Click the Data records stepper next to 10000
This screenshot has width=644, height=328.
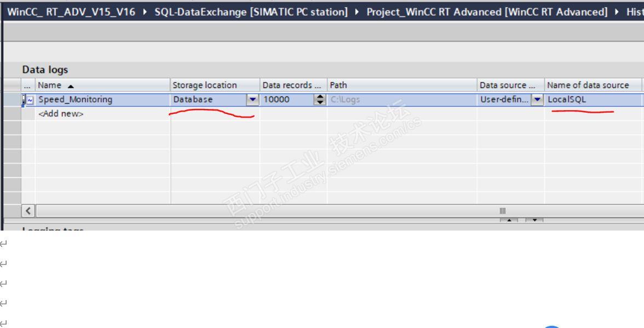click(x=320, y=100)
